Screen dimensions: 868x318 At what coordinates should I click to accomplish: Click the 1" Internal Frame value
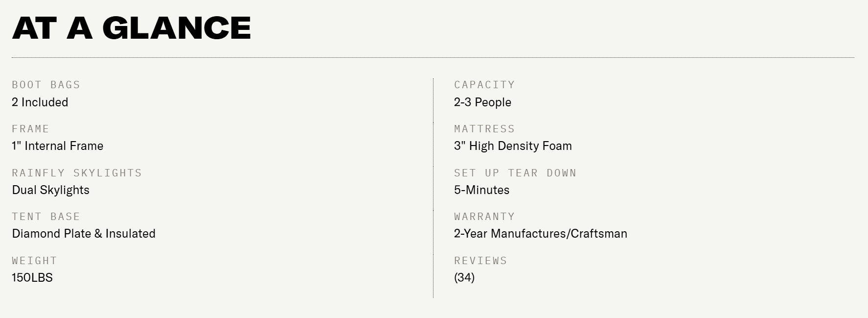pyautogui.click(x=58, y=146)
